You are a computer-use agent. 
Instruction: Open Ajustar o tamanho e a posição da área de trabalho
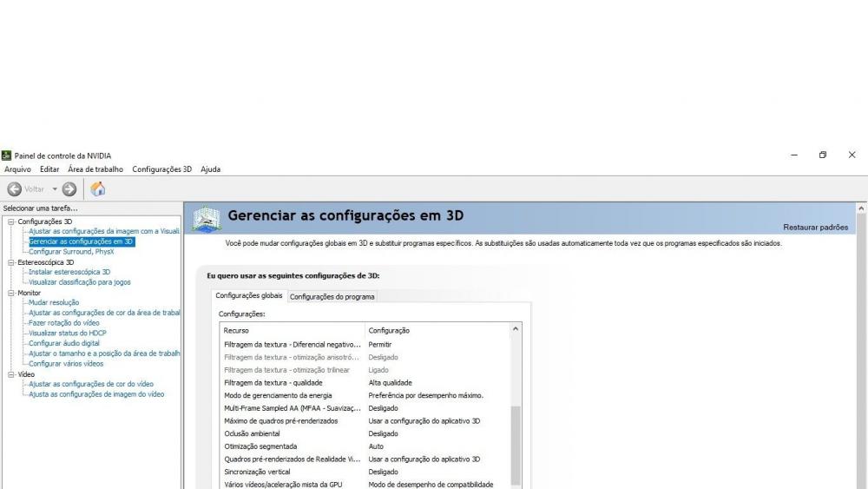pos(104,354)
